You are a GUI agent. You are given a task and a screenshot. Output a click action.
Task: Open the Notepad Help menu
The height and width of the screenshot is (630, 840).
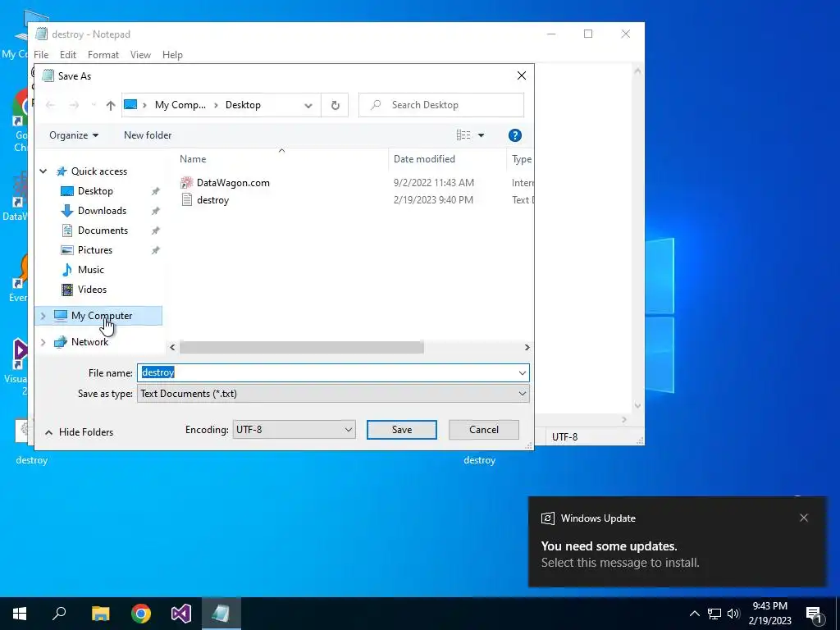coord(172,55)
